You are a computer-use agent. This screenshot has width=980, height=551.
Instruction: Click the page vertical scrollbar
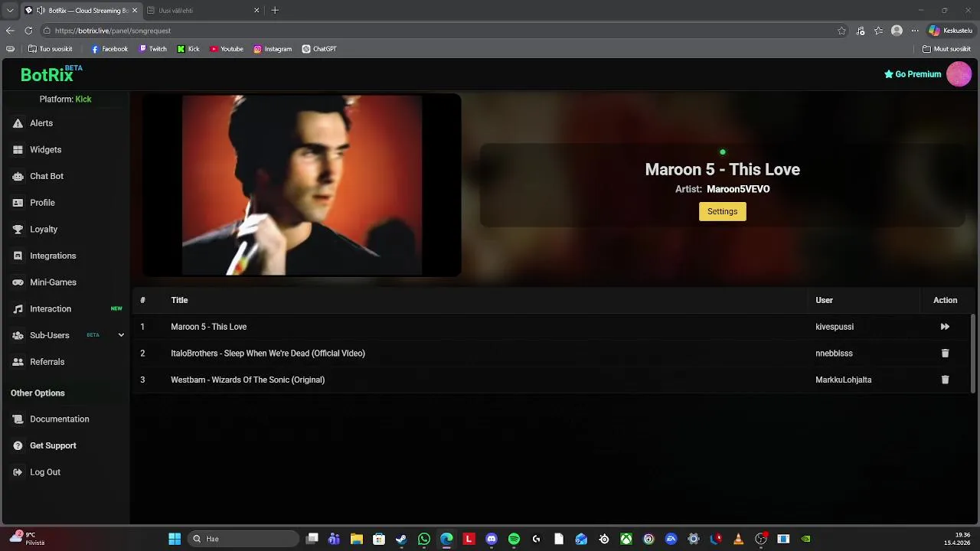pyautogui.click(x=973, y=352)
